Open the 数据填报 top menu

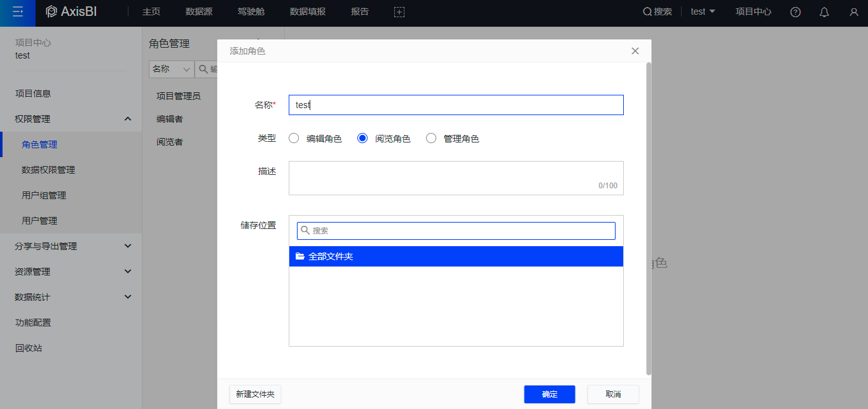307,12
